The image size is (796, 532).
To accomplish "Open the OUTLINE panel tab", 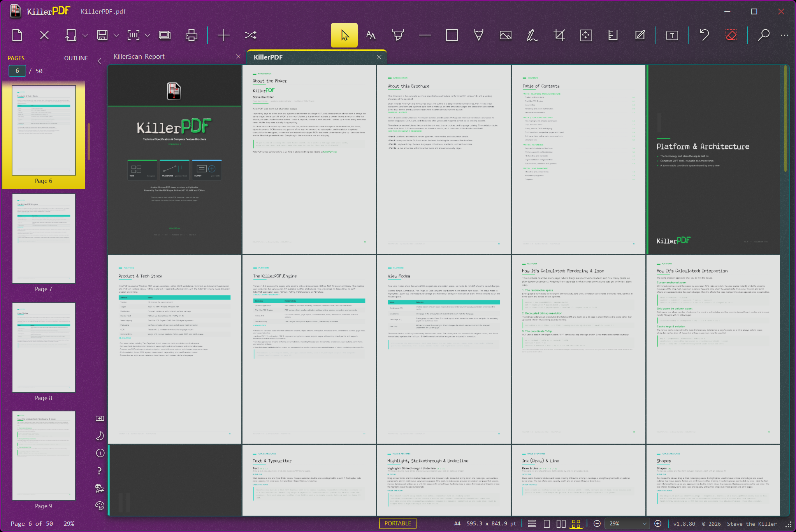I will point(76,58).
